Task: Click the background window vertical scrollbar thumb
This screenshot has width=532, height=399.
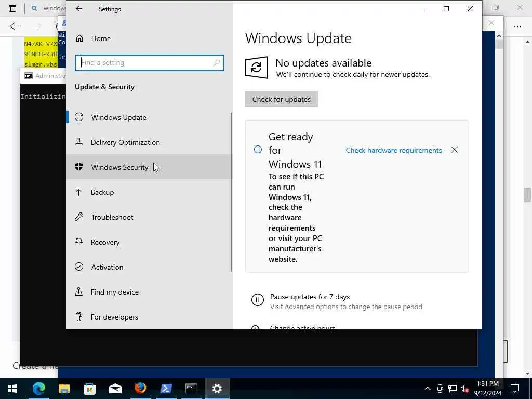Action: pyautogui.click(x=527, y=195)
